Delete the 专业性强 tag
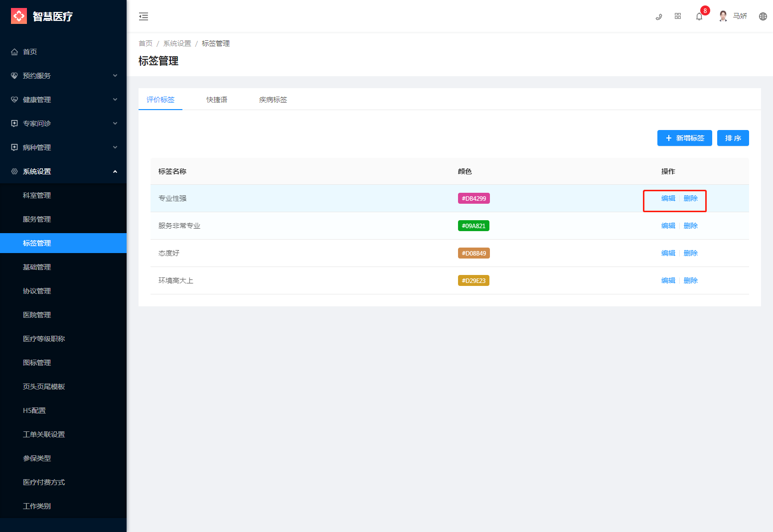The width and height of the screenshot is (773, 532). point(691,198)
